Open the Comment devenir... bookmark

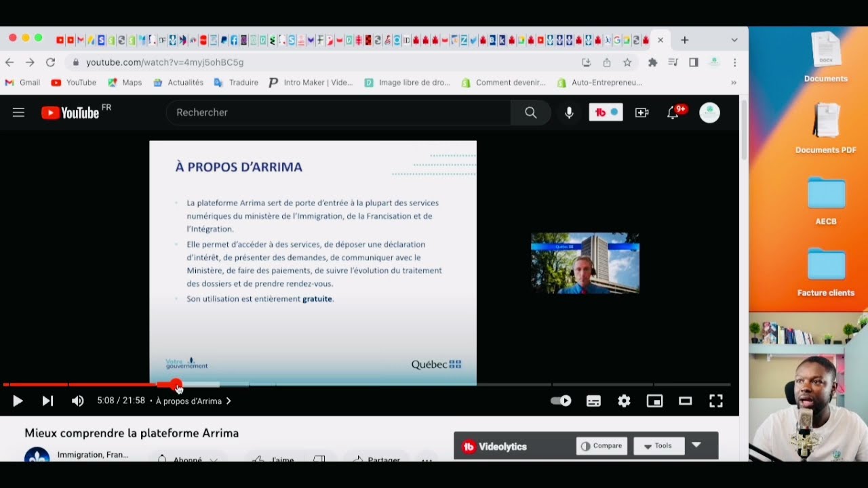(x=504, y=83)
